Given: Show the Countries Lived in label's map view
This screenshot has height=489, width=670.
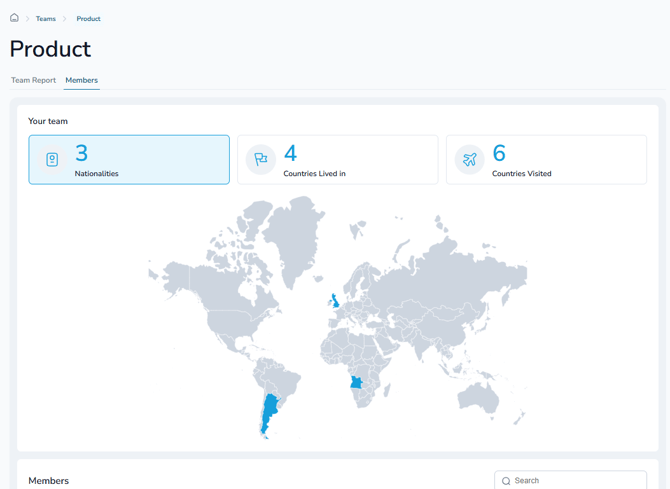Looking at the screenshot, I should (314, 174).
